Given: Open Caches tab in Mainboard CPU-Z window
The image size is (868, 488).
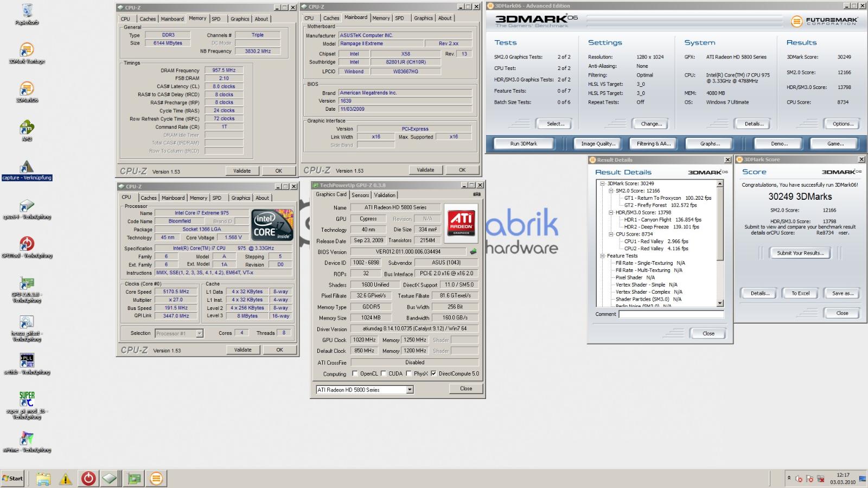Looking at the screenshot, I should pos(331,18).
